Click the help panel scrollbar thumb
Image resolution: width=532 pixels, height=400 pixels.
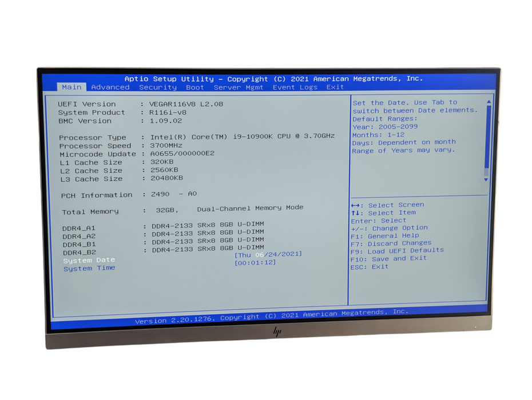tap(487, 137)
